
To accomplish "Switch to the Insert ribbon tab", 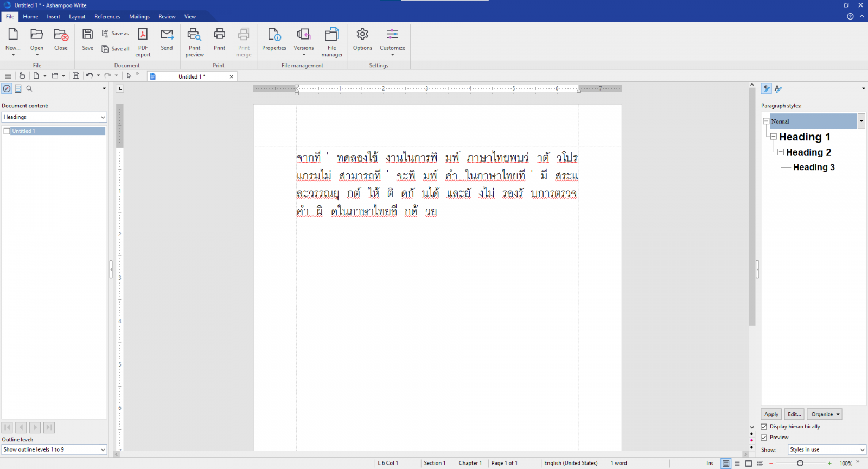I will pyautogui.click(x=53, y=17).
